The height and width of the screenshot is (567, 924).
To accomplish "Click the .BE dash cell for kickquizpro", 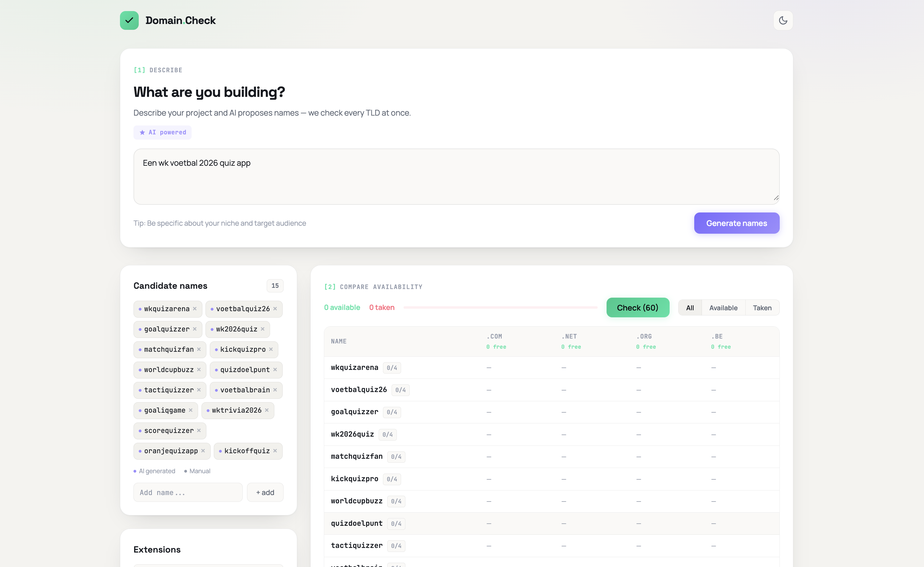I will (x=714, y=479).
